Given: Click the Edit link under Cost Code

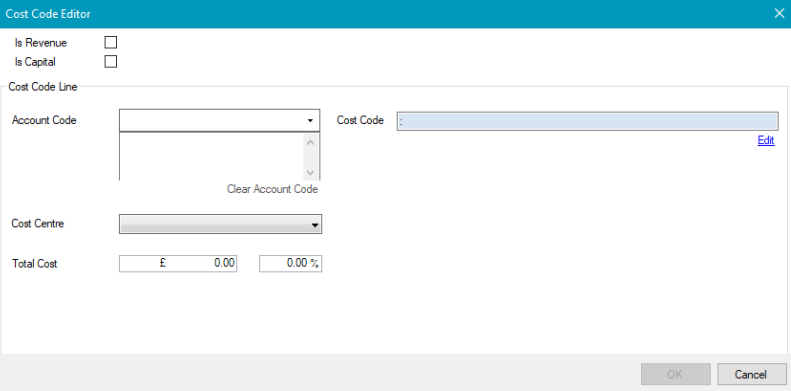Looking at the screenshot, I should pyautogui.click(x=766, y=141).
